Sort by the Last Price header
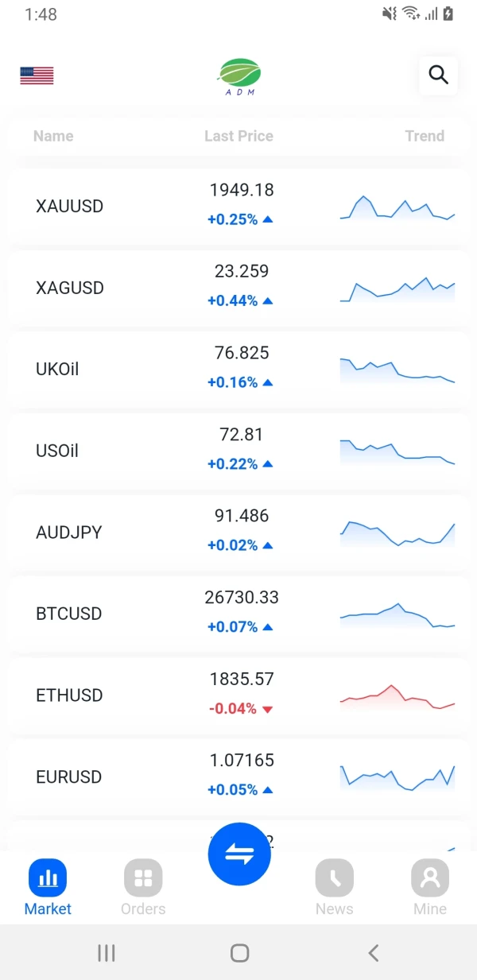The width and height of the screenshot is (477, 980). click(238, 136)
